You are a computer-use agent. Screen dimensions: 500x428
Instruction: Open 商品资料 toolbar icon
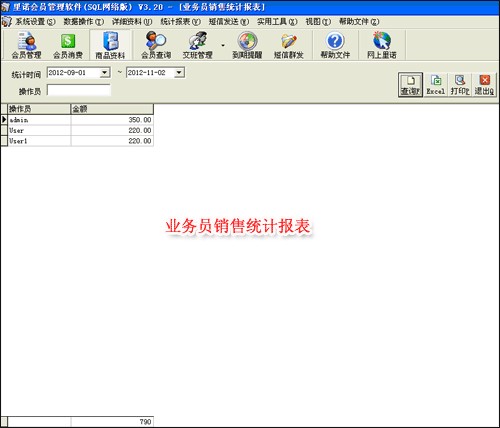[x=110, y=45]
